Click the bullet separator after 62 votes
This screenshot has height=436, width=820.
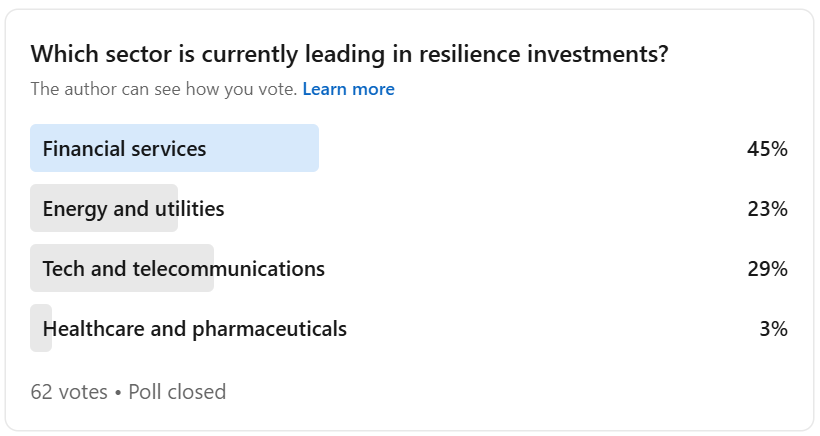coord(118,392)
